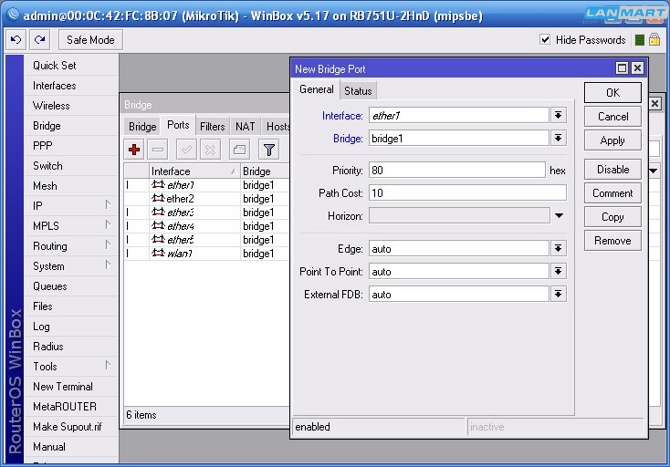Click the Interface column header
This screenshot has height=467, width=670.
(194, 171)
